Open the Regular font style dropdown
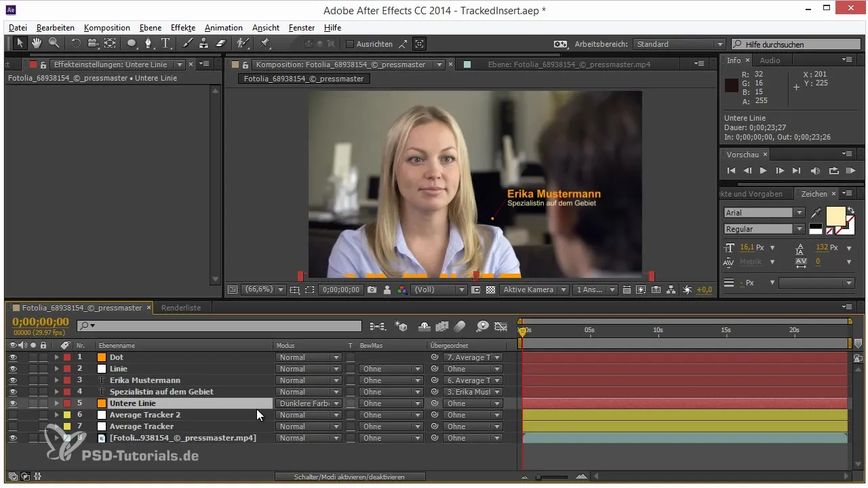The height and width of the screenshot is (488, 868). pos(764,229)
